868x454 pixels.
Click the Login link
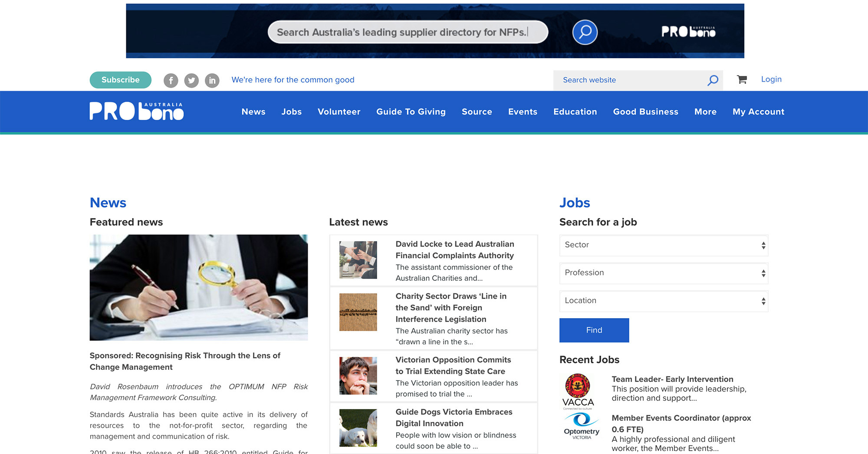point(771,79)
